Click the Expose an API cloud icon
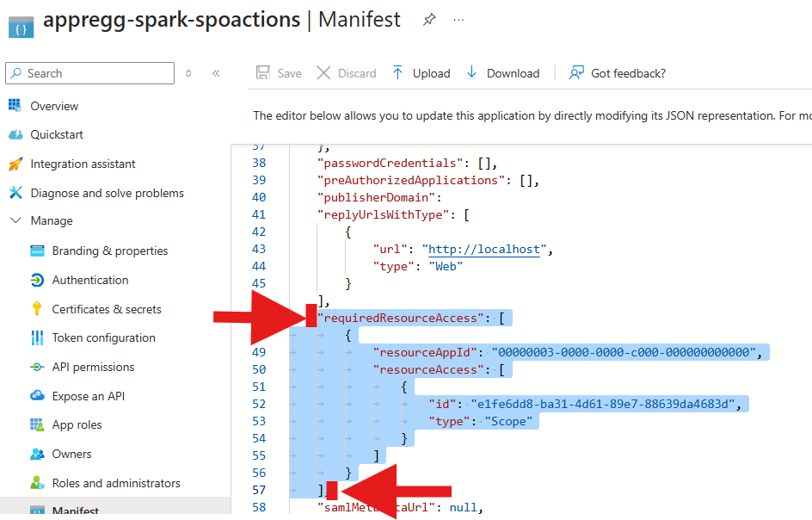This screenshot has height=520, width=812. (37, 396)
